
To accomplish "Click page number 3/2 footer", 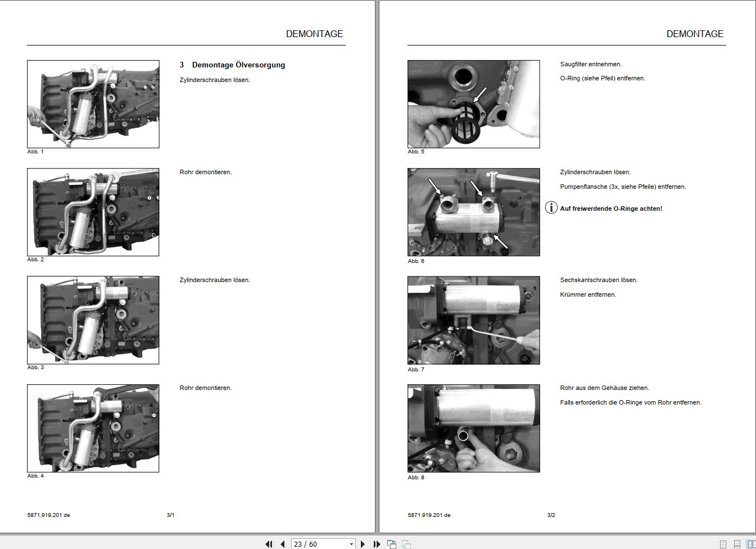I will (551, 515).
